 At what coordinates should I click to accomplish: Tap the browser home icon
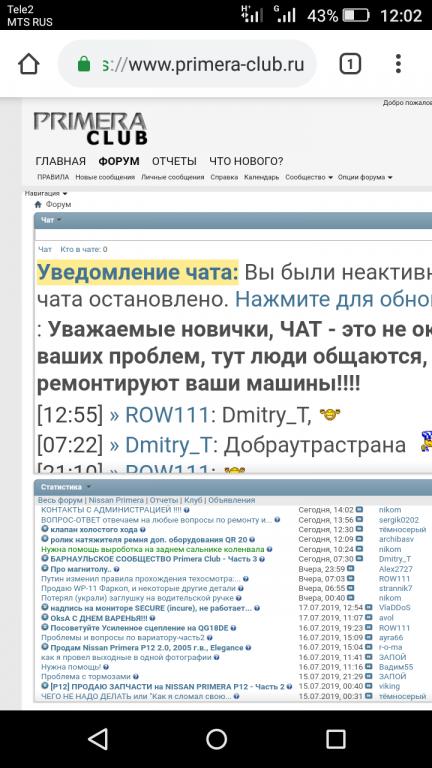tap(28, 64)
